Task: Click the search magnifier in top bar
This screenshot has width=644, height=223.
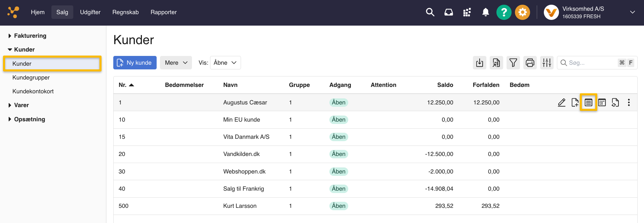Action: point(430,12)
